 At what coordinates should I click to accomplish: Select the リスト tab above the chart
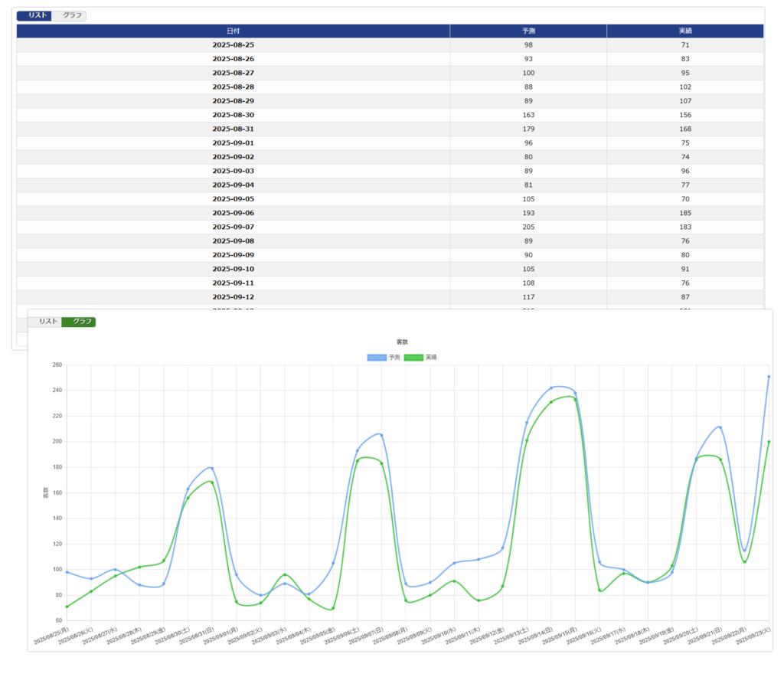tap(45, 322)
